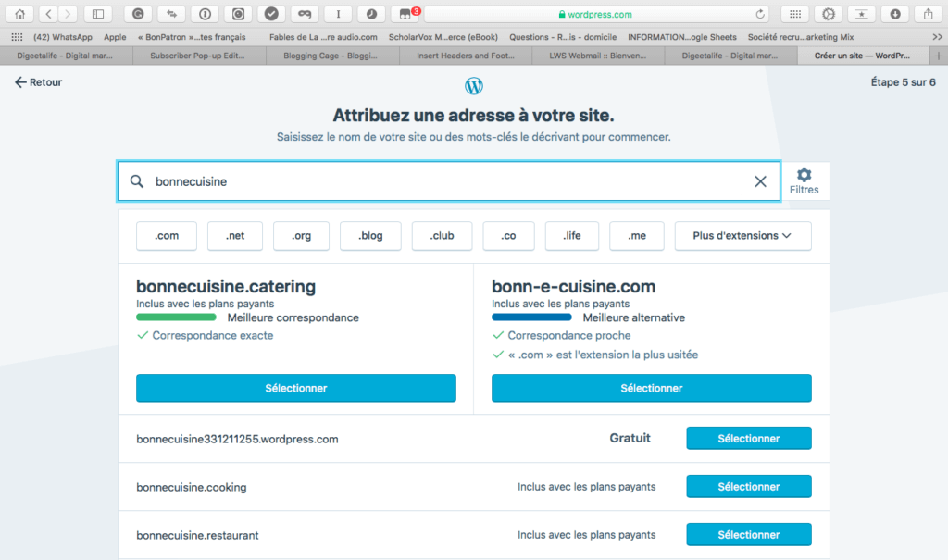Open the Filtres gear options

pyautogui.click(x=805, y=180)
